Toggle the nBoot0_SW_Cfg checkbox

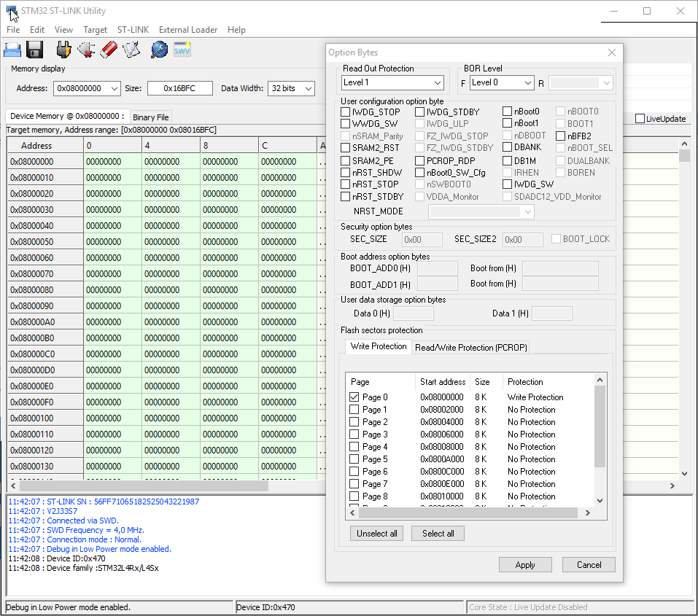(420, 173)
